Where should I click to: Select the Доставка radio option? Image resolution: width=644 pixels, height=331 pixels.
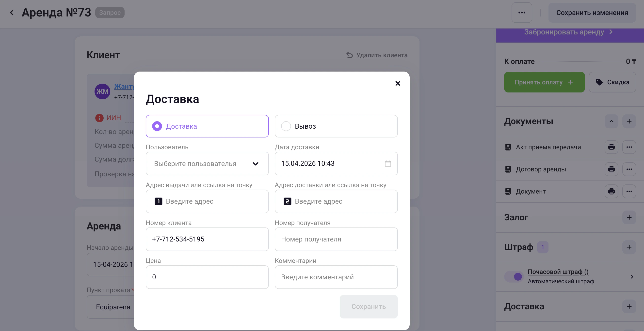157,126
